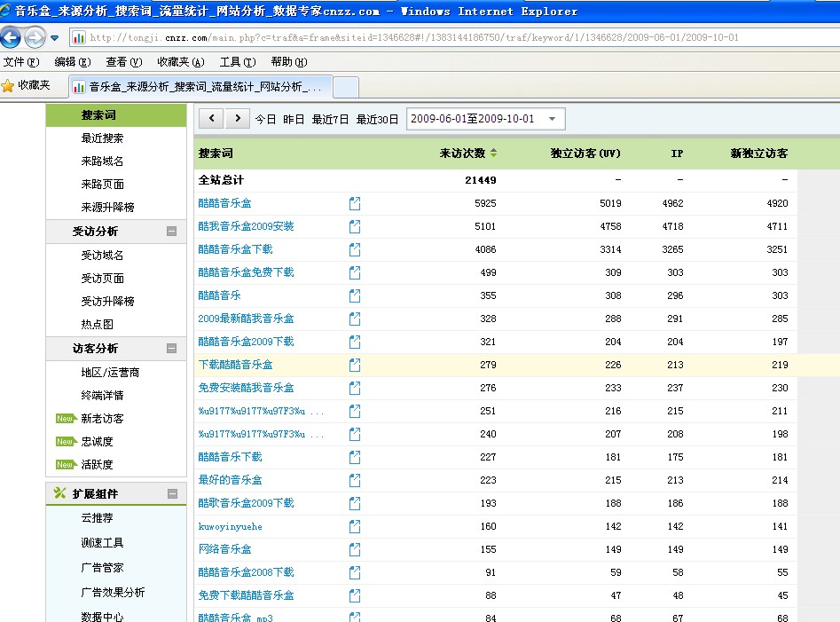
Task: Click the browser Back arrow button
Action: [11, 37]
